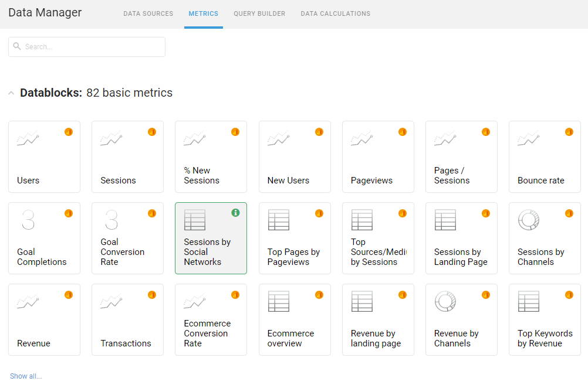
Task: Click the orange Google Analytics badge on Bounce rate
Action: coord(569,132)
